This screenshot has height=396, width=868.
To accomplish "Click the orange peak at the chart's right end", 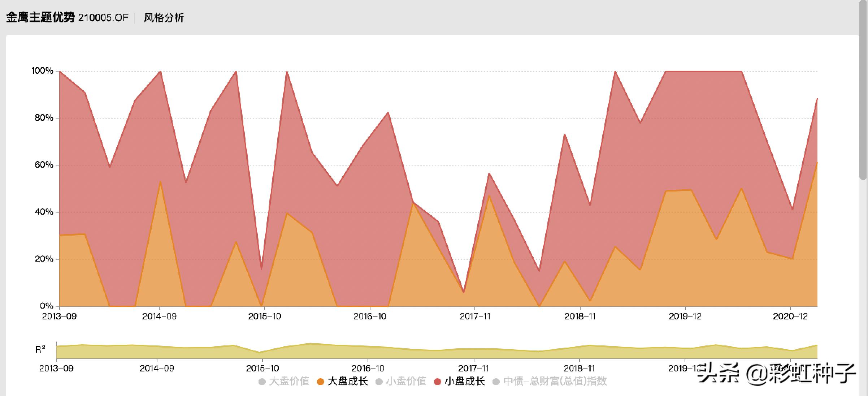I will 817,163.
